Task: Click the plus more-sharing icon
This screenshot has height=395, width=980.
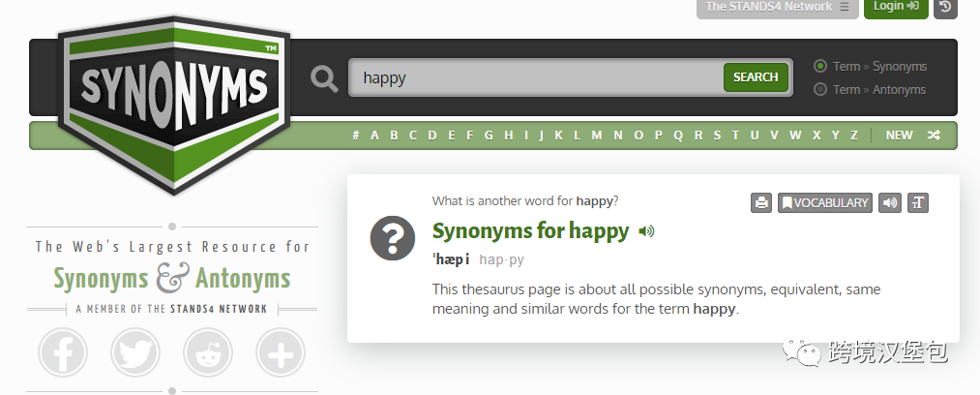Action: pos(281,353)
